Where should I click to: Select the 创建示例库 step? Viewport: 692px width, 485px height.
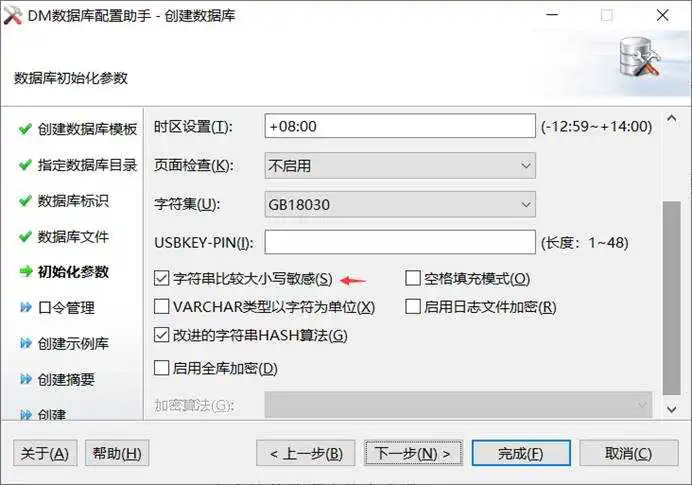[x=73, y=343]
